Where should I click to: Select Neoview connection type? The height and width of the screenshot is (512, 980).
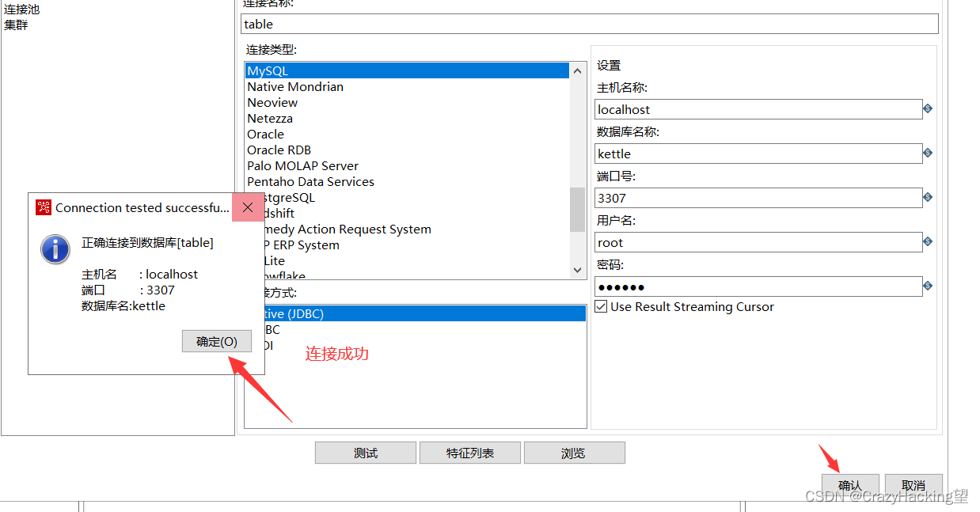click(x=407, y=102)
